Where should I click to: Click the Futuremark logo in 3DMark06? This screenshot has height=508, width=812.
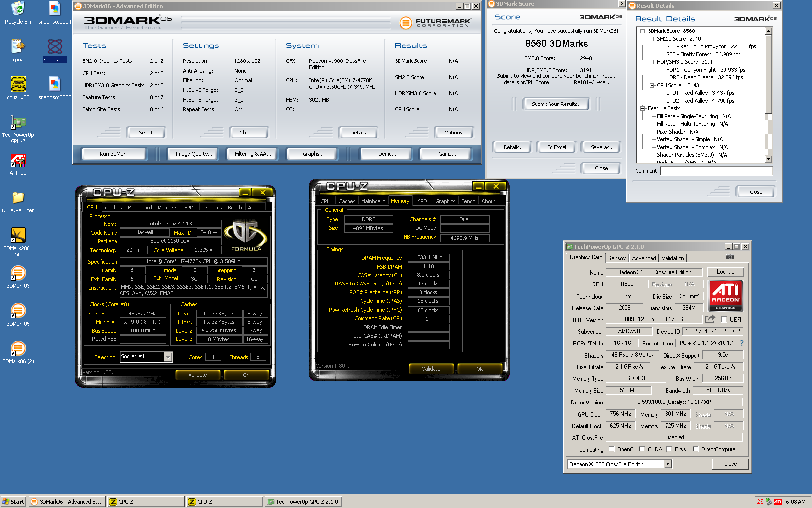435,23
